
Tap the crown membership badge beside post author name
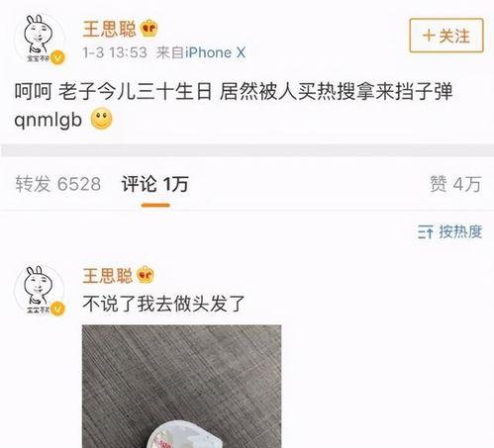149,29
